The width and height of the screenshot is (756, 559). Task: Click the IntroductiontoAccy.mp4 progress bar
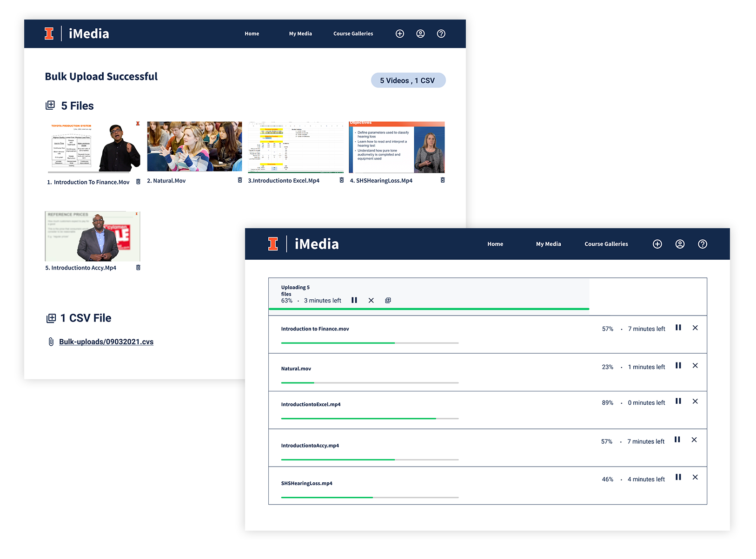tap(370, 460)
